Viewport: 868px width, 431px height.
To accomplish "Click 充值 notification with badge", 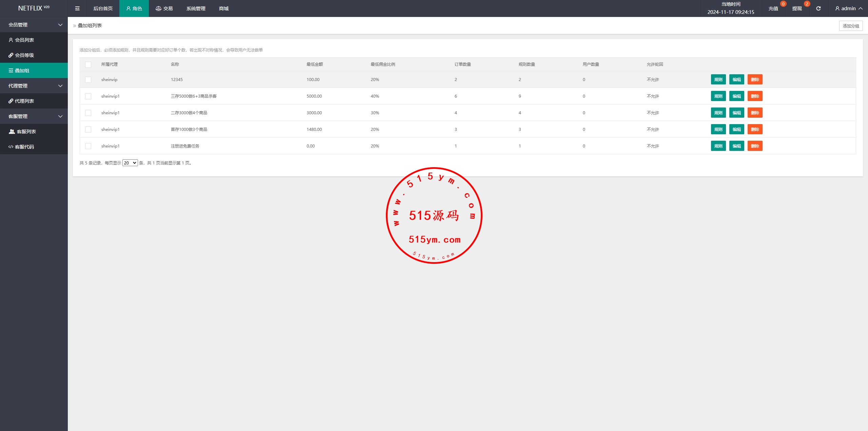I will pos(773,8).
